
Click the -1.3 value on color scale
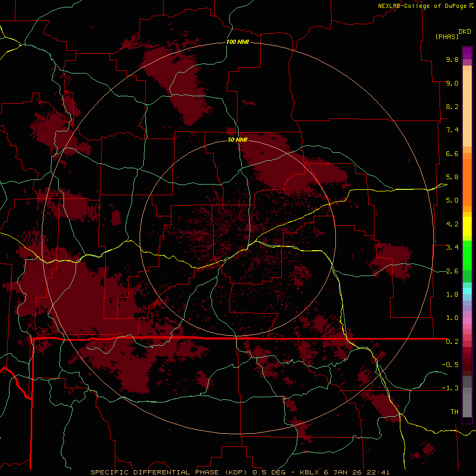click(450, 388)
